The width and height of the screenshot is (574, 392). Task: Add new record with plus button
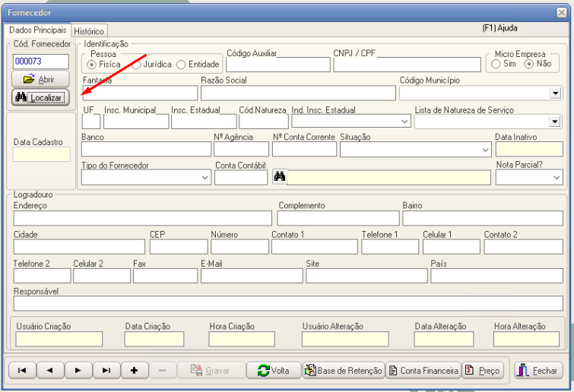click(135, 370)
